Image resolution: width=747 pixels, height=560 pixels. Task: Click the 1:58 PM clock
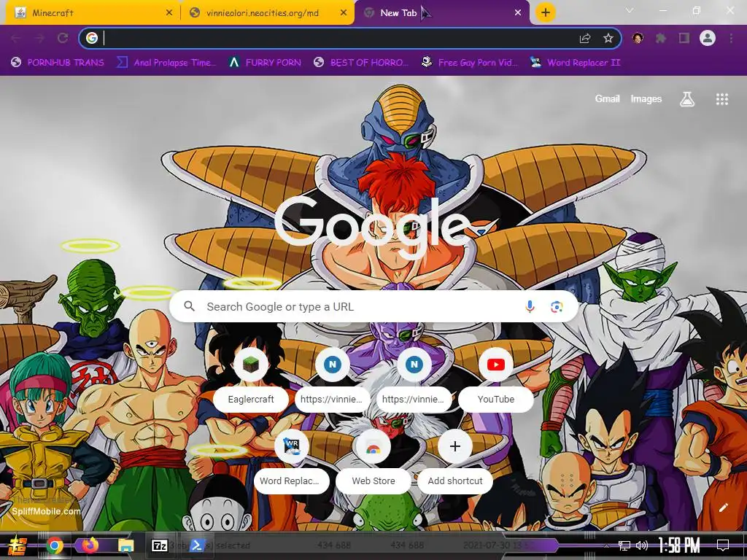(x=679, y=545)
